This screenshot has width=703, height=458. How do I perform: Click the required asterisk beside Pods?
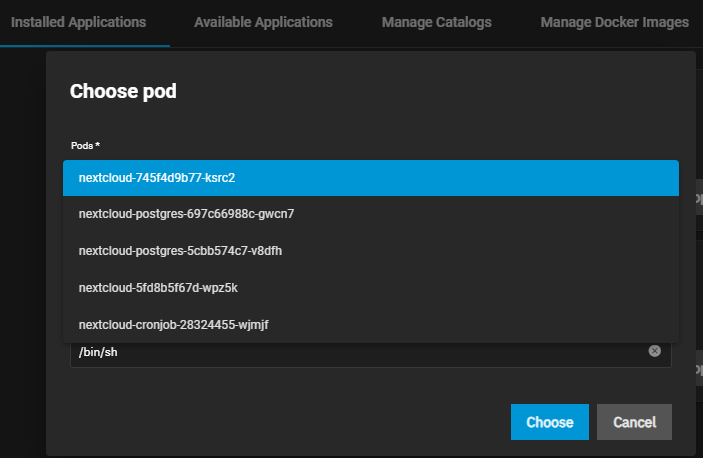pos(97,146)
